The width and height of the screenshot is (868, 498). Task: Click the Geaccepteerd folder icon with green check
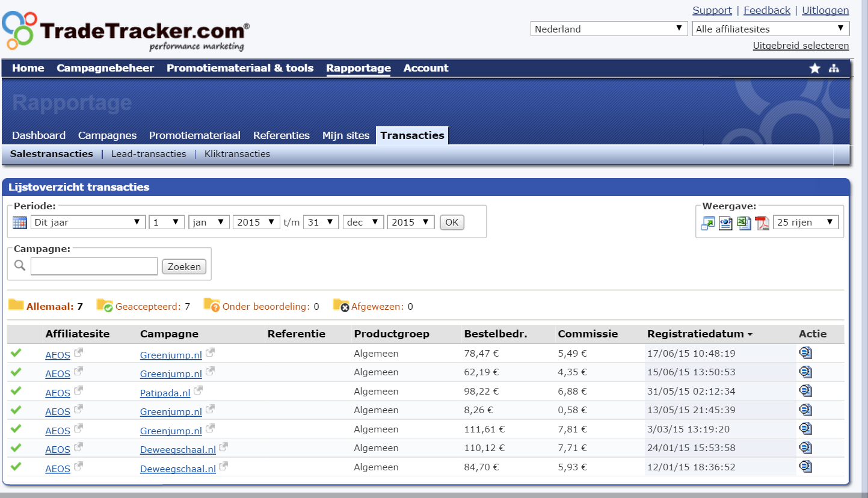pos(105,306)
